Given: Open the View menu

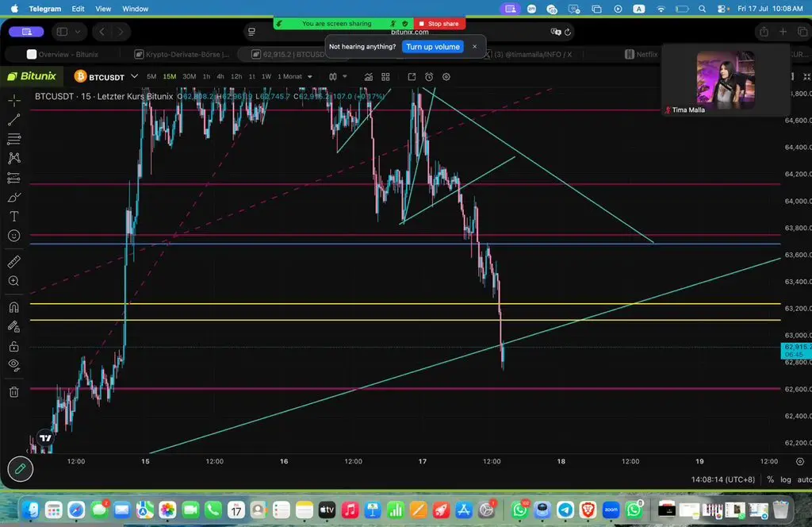Looking at the screenshot, I should click(x=103, y=9).
